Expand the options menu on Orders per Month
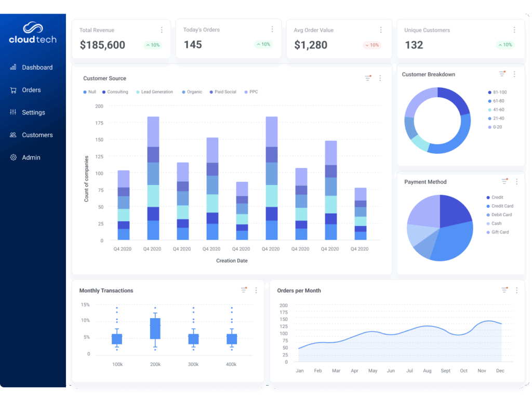 coord(516,290)
